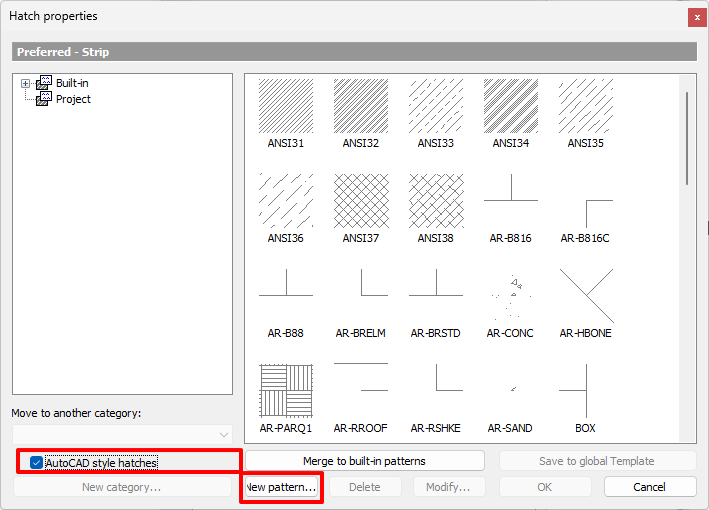Image resolution: width=709 pixels, height=510 pixels.
Task: Pick the AR-PARQ1 parquet pattern
Action: pos(286,391)
